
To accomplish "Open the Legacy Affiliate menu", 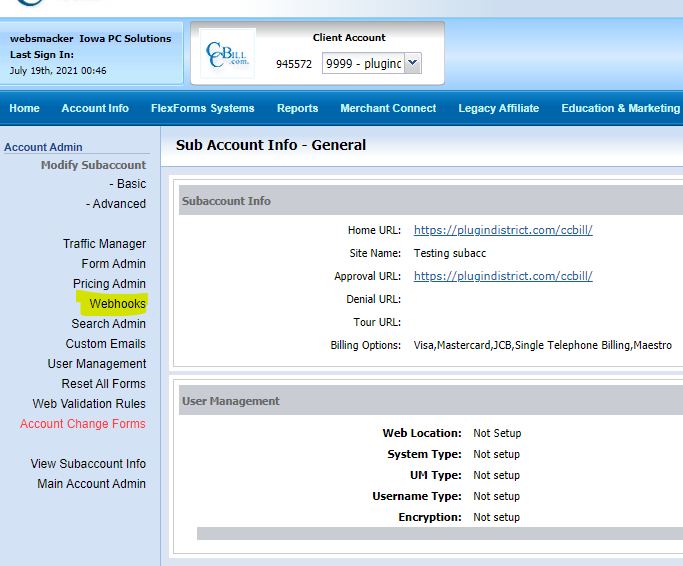I will [x=499, y=108].
